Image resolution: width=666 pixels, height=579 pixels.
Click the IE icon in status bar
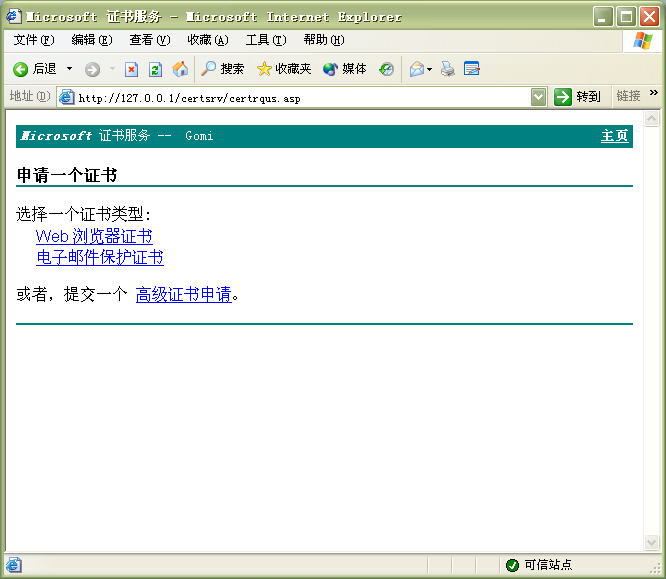[x=13, y=565]
